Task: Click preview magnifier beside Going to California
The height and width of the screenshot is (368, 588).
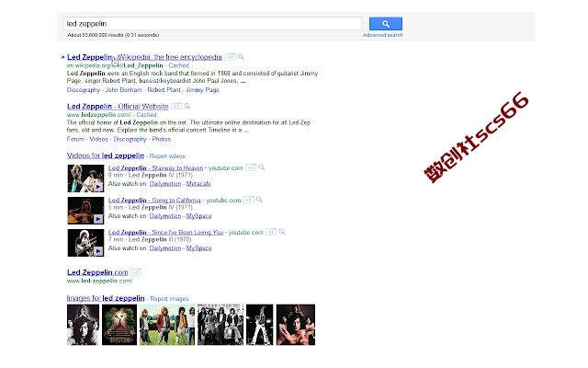Action: point(259,200)
